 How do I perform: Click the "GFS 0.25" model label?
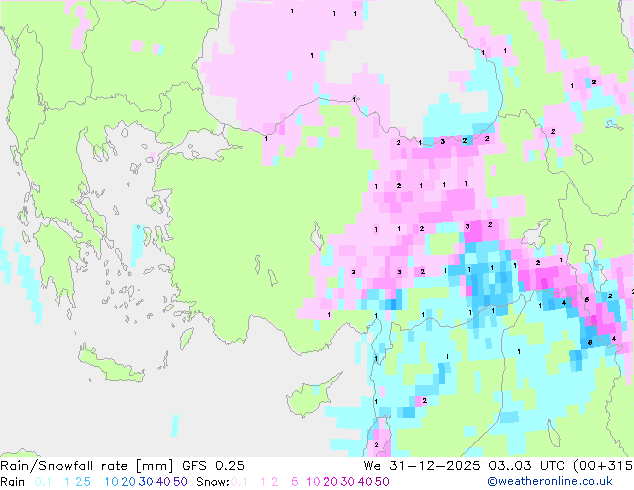click(213, 466)
